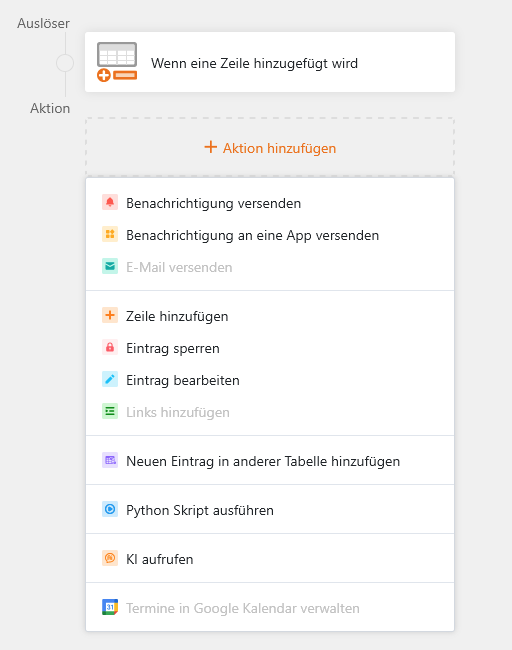The image size is (512, 650).
Task: Click the purple table entry icon
Action: click(x=110, y=460)
